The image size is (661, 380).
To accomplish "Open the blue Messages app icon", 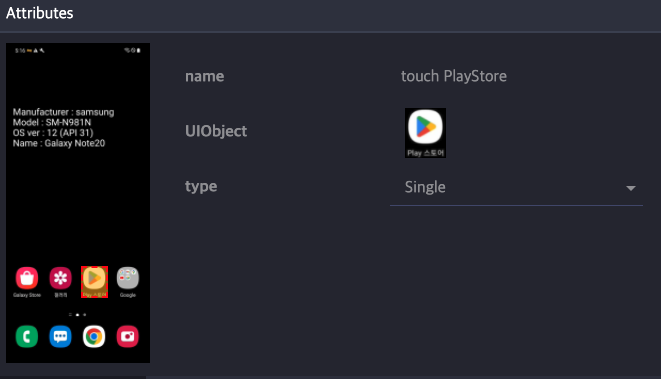I will coord(60,337).
